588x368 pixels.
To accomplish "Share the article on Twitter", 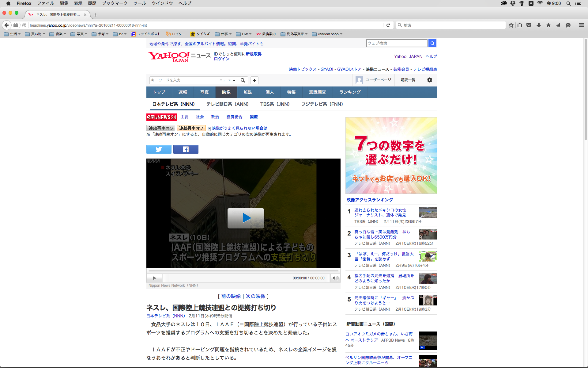I will (x=159, y=149).
